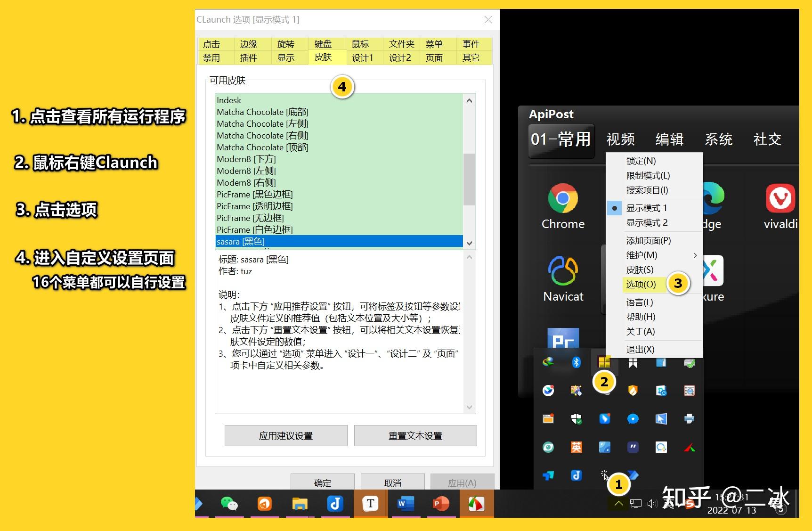
Task: Launch Microsoft Word from the taskbar
Action: 406,504
